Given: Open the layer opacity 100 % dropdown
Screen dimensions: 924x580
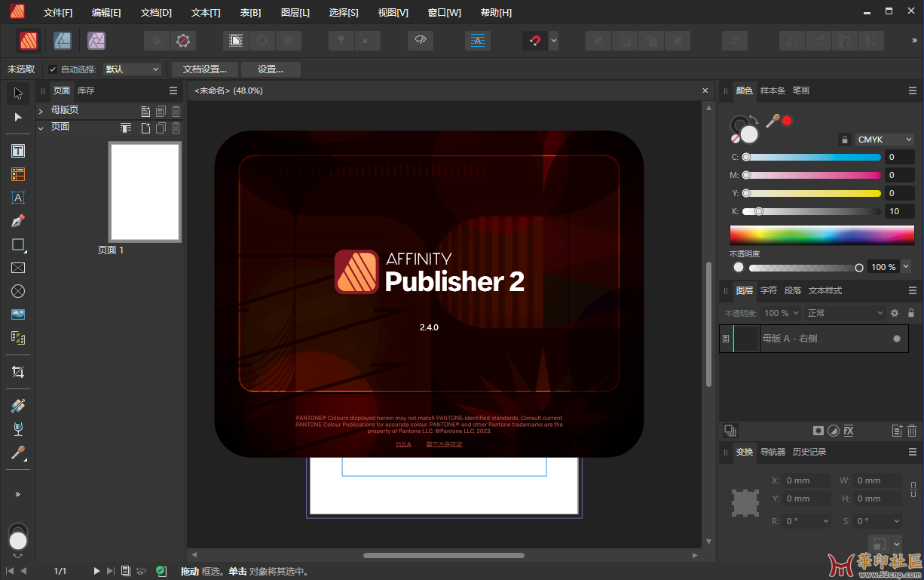Looking at the screenshot, I should (781, 313).
